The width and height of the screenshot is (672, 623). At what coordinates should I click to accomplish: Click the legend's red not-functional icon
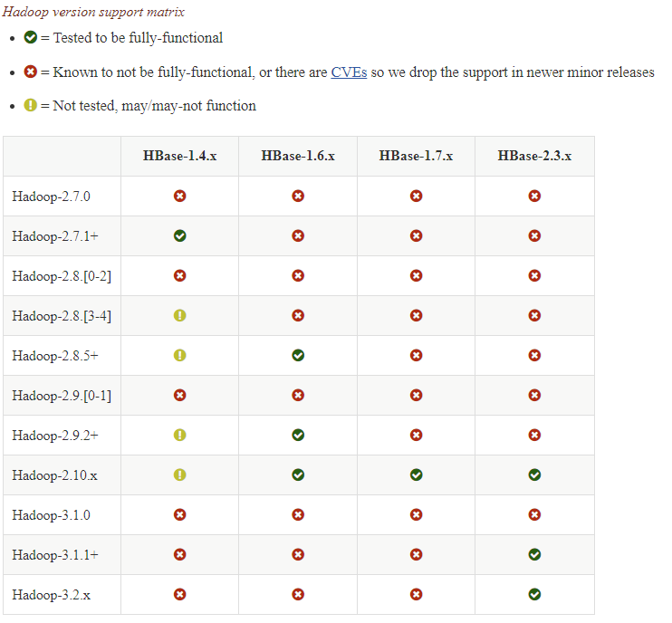tap(31, 72)
